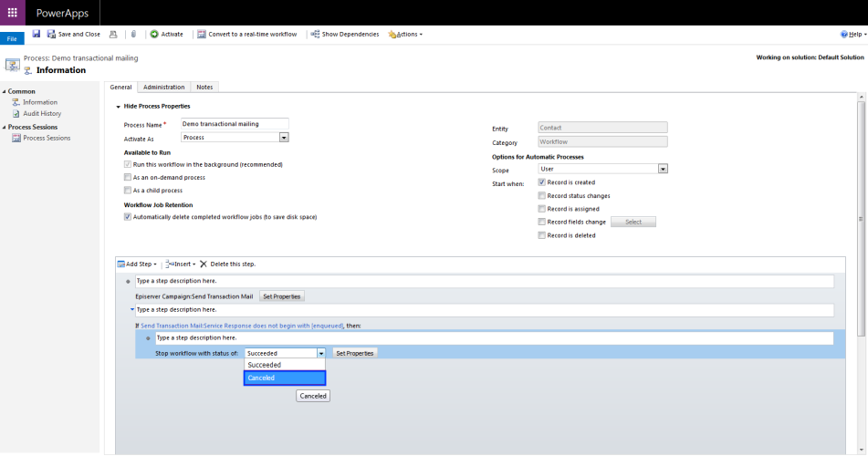Click the Activate green icon
868x456 pixels.
pos(154,35)
